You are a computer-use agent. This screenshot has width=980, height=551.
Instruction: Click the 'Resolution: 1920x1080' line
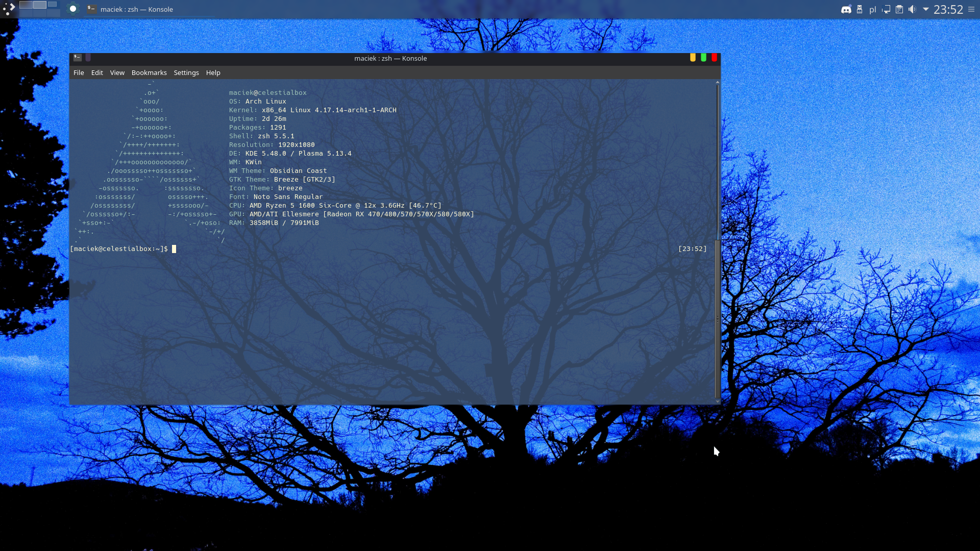click(272, 145)
